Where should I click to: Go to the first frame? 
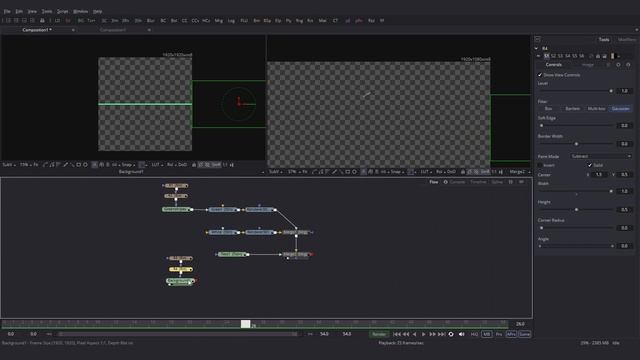tap(396, 334)
